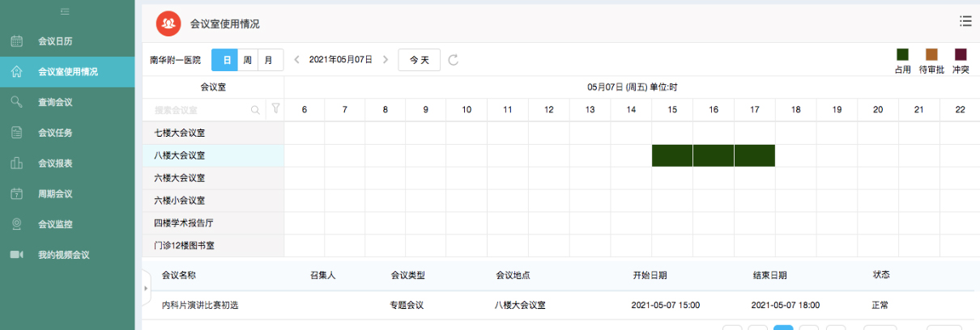Image resolution: width=980 pixels, height=330 pixels.
Task: Click the hour 6 column header
Action: point(305,109)
